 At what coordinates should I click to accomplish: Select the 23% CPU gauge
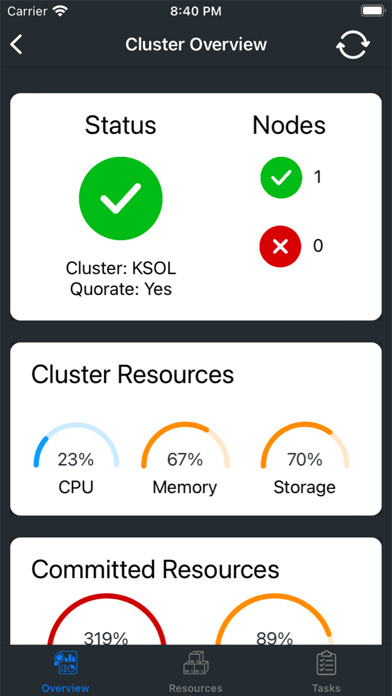click(x=76, y=458)
